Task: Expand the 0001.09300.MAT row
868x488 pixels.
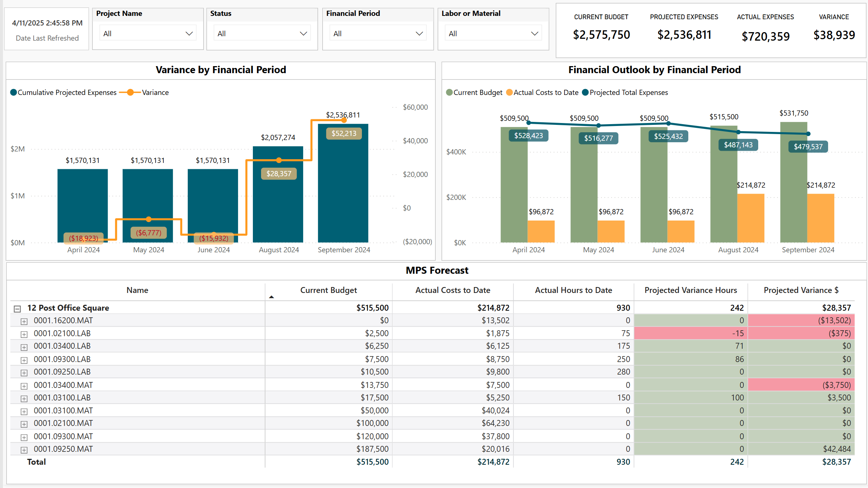Action: click(24, 437)
